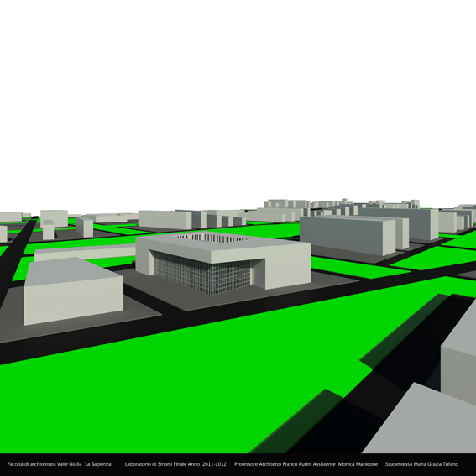Click the low long building behind left box
This screenshot has width=476, height=476.
click(85, 253)
